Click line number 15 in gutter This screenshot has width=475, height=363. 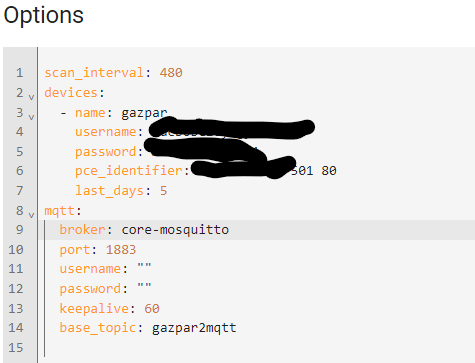click(16, 348)
